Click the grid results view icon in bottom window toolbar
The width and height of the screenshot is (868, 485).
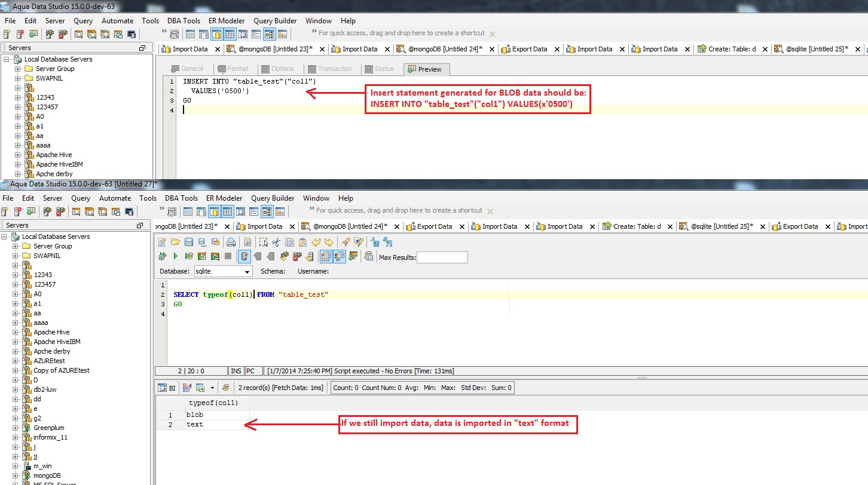click(188, 211)
